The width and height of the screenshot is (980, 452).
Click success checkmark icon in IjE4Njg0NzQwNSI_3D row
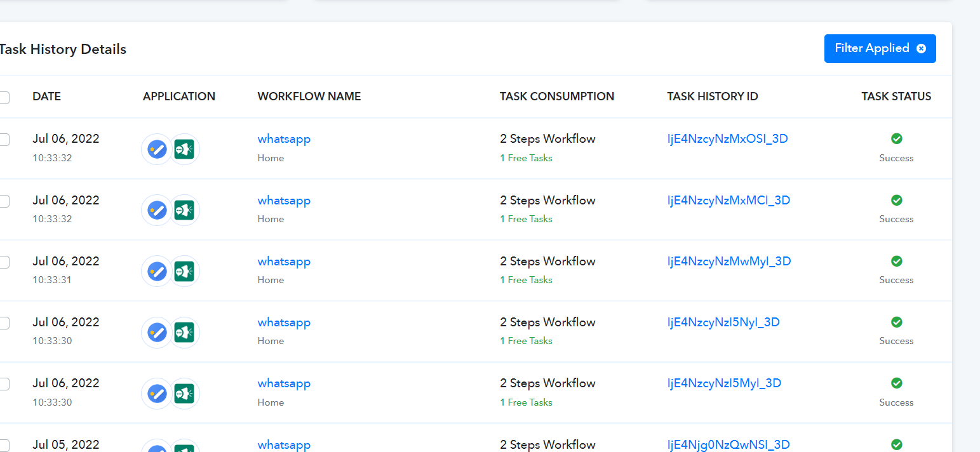point(896,444)
